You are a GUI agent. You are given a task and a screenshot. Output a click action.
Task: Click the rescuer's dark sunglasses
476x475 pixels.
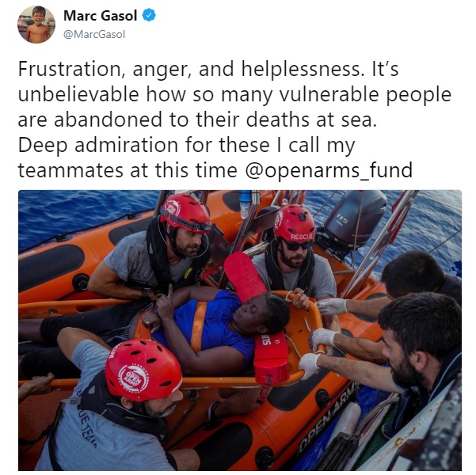pyautogui.click(x=296, y=245)
